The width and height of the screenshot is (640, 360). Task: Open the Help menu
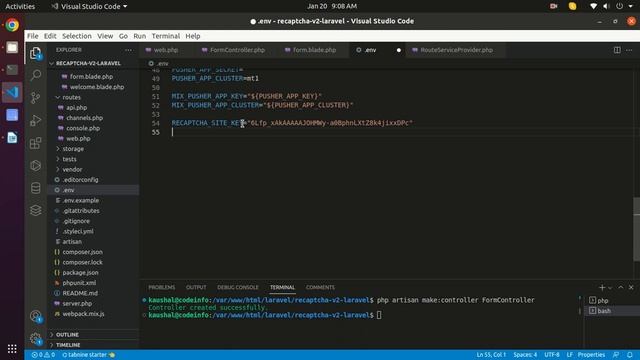pyautogui.click(x=193, y=36)
